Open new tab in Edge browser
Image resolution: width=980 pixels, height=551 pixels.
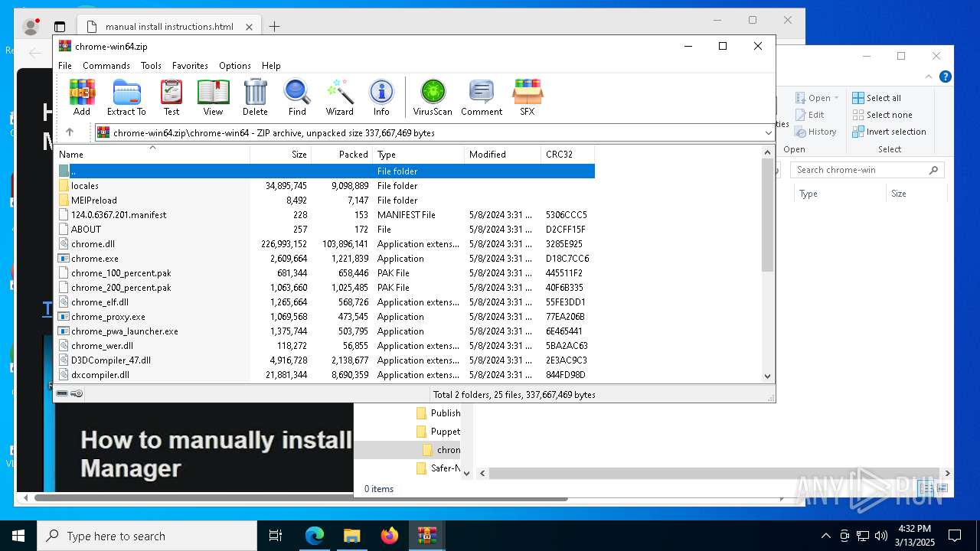pos(274,27)
